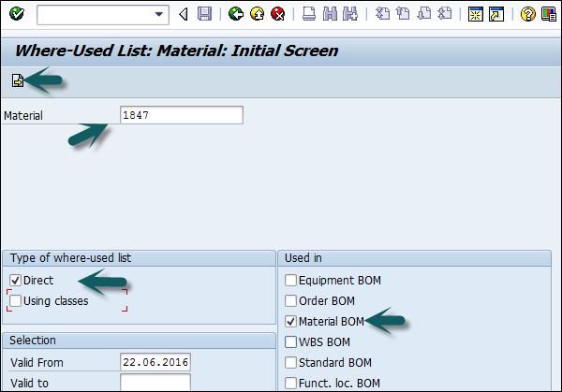Click the Create New Session icon
The width and height of the screenshot is (562, 392).
(x=476, y=14)
